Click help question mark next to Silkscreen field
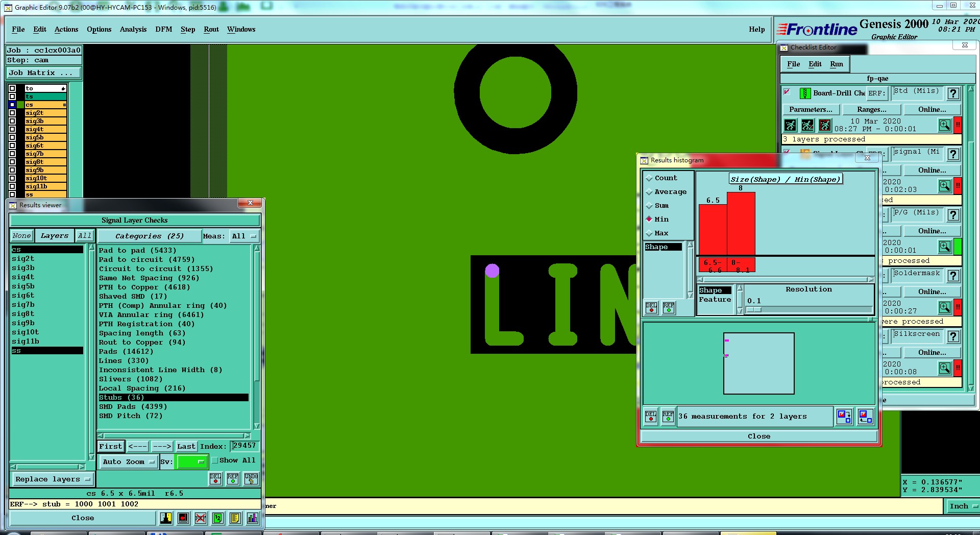The height and width of the screenshot is (535, 980). [x=953, y=336]
